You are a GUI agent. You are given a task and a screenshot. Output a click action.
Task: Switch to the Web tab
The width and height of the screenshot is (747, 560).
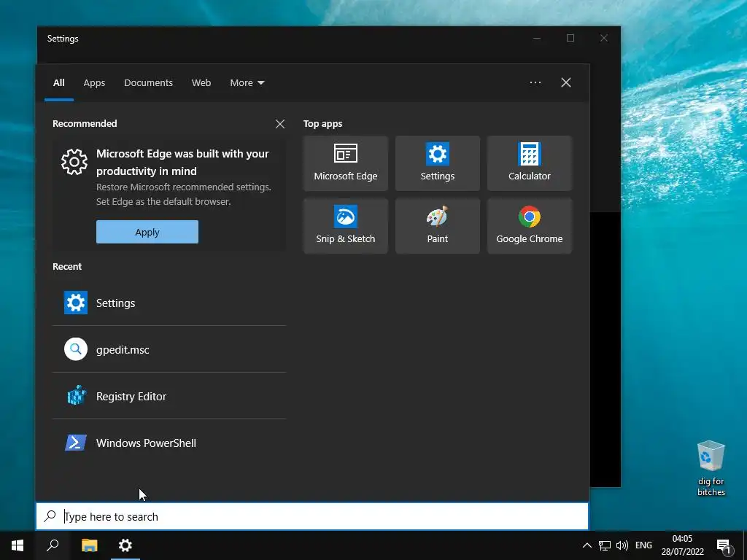point(201,83)
